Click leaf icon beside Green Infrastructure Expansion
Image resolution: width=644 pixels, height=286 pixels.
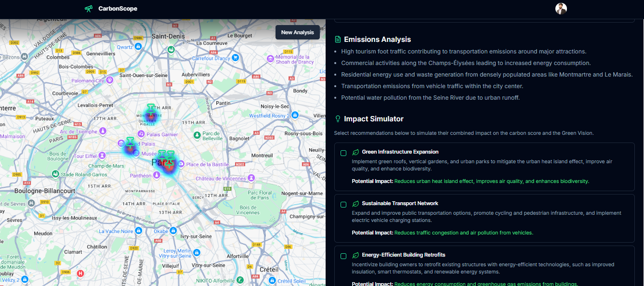click(x=355, y=152)
